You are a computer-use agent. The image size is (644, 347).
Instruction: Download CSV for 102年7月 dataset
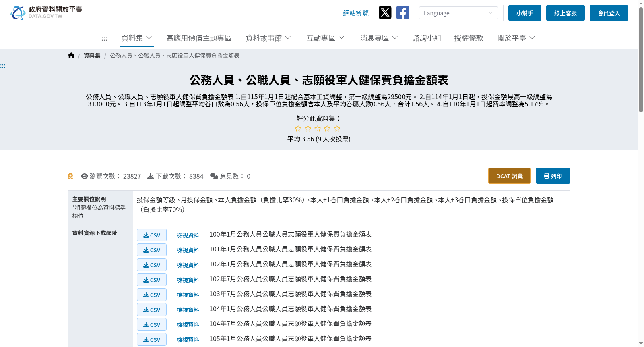[152, 280]
